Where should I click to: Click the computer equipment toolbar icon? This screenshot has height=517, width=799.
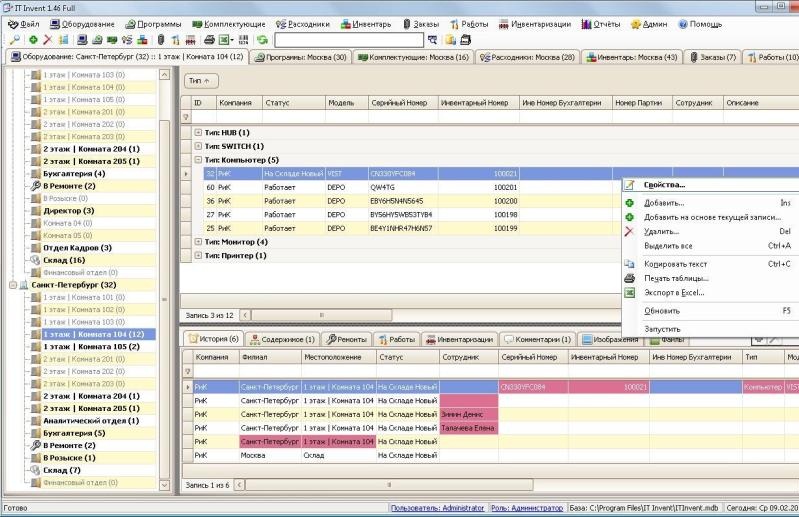point(82,40)
